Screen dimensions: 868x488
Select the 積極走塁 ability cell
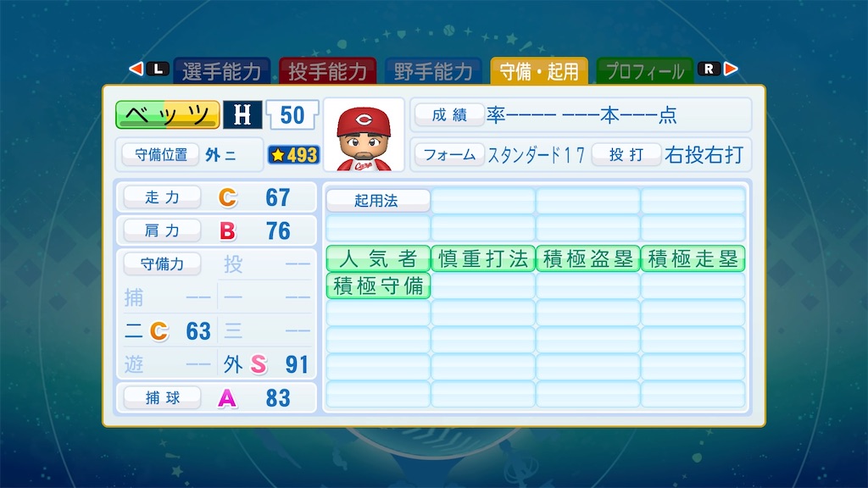pyautogui.click(x=693, y=258)
